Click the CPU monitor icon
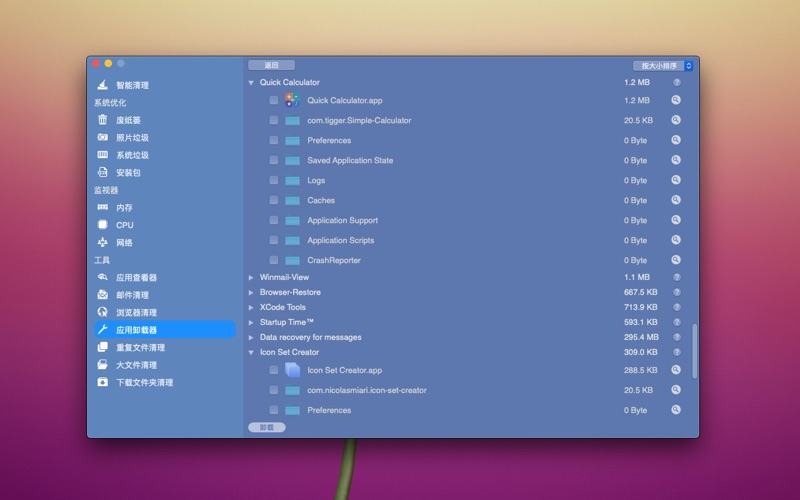The image size is (800, 500). (x=102, y=225)
